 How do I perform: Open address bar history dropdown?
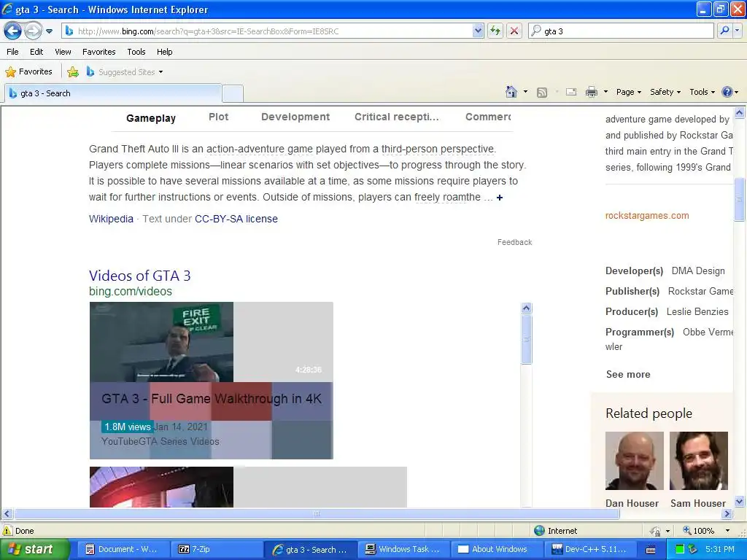(x=479, y=31)
